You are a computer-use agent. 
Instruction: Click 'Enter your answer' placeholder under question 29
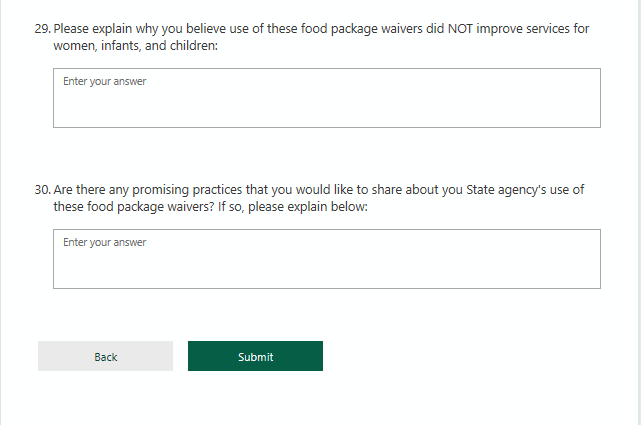(104, 81)
